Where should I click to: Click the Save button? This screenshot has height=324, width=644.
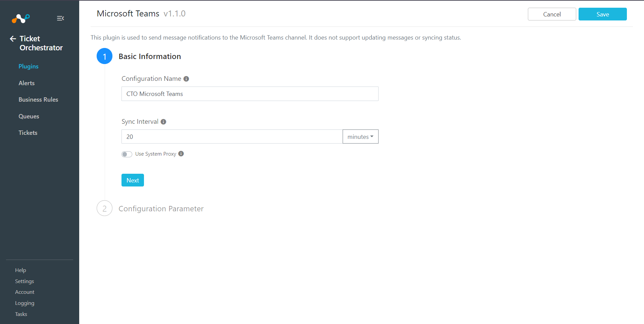602,14
